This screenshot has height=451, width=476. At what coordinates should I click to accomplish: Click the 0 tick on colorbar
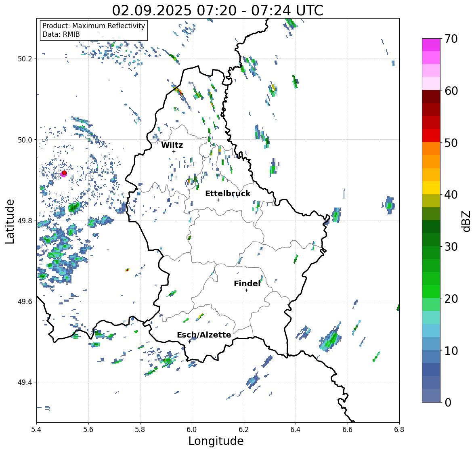click(x=448, y=403)
